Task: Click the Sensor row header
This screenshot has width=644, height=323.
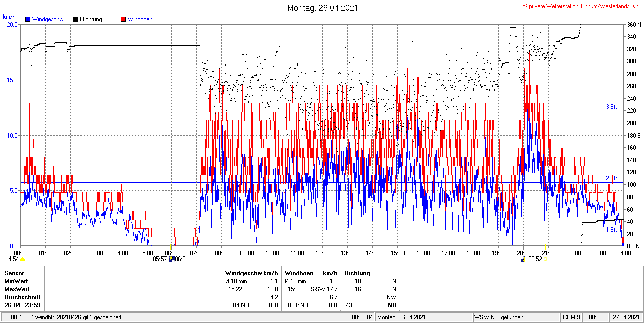Action: pos(14,273)
